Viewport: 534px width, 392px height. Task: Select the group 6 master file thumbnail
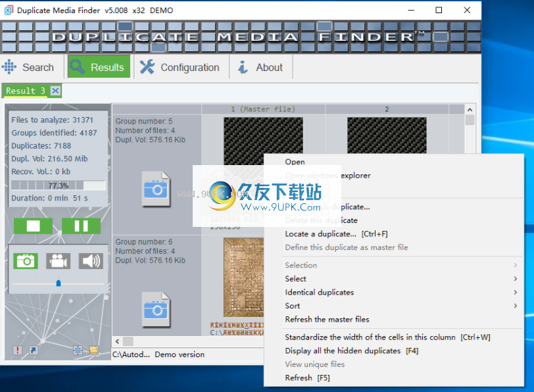(244, 278)
